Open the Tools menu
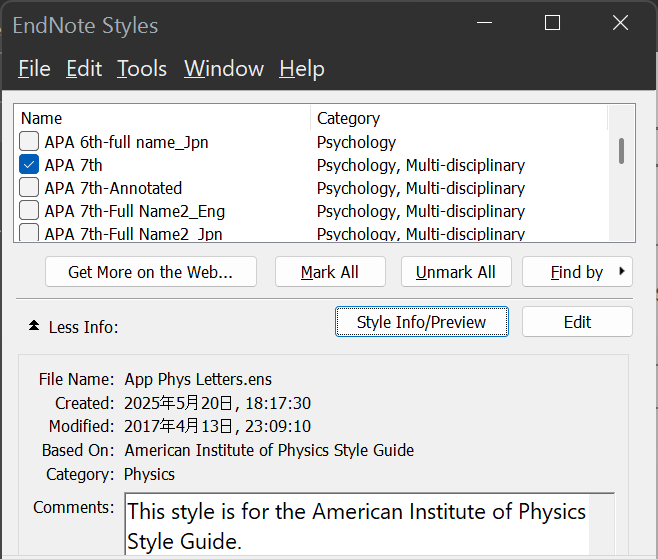Image resolution: width=658 pixels, height=559 pixels. [142, 68]
